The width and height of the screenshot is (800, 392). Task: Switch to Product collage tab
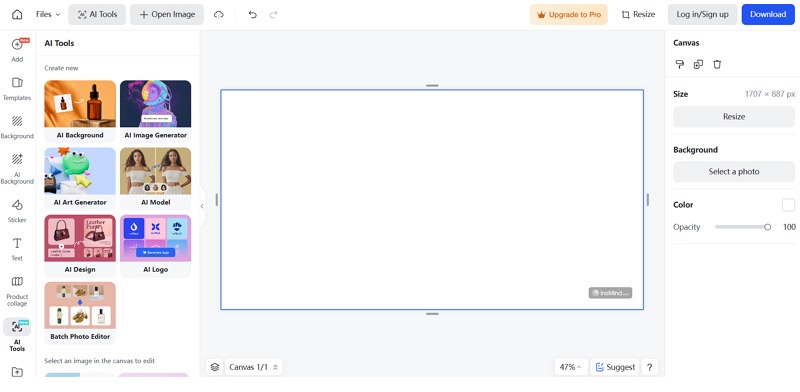17,291
